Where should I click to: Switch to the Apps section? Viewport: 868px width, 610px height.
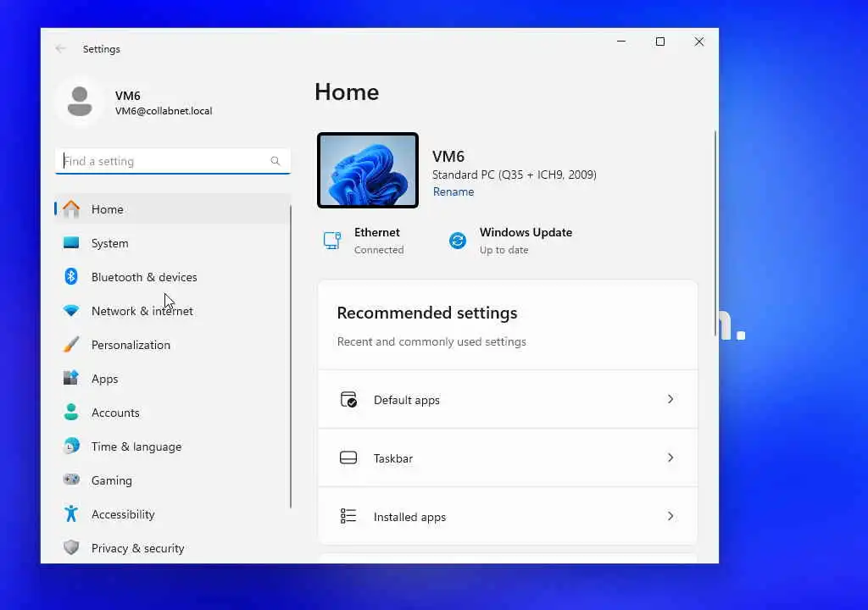pos(173,378)
